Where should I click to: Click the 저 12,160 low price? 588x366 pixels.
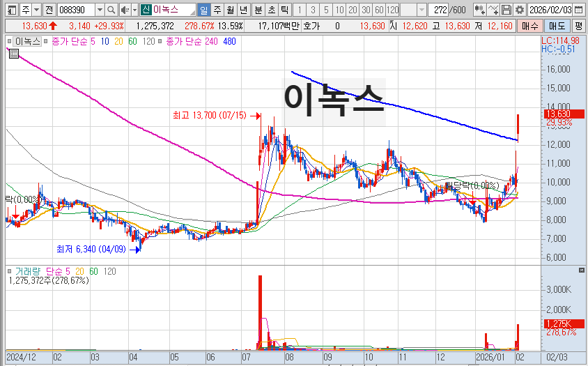tap(493, 26)
